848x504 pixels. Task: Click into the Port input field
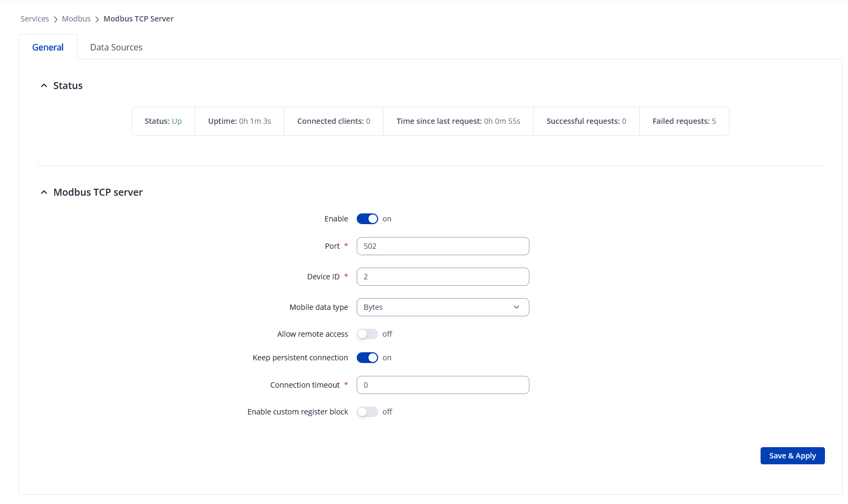pos(443,246)
